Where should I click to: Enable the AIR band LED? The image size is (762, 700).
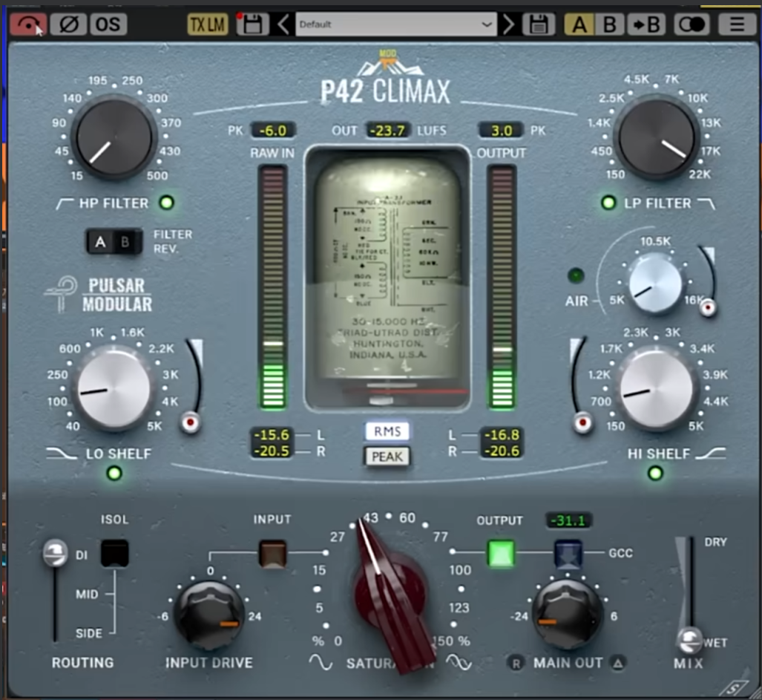tap(576, 276)
